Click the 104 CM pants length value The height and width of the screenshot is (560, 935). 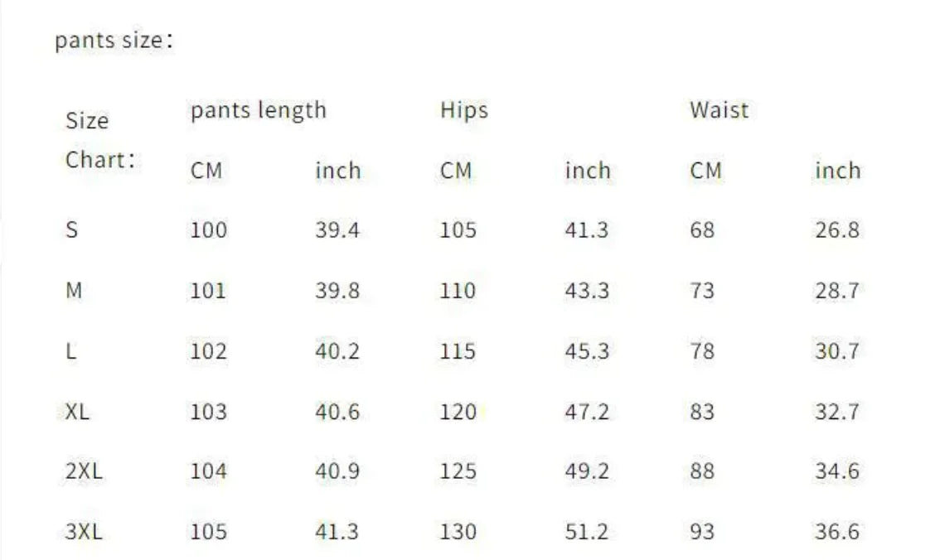(208, 471)
